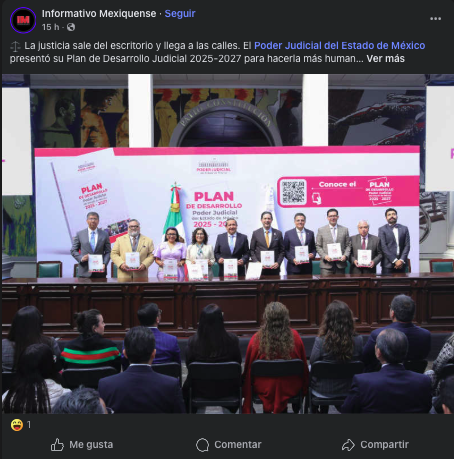Screen dimensions: 454x459
Task: Click the scales of justice emoji
Action: coord(15,46)
